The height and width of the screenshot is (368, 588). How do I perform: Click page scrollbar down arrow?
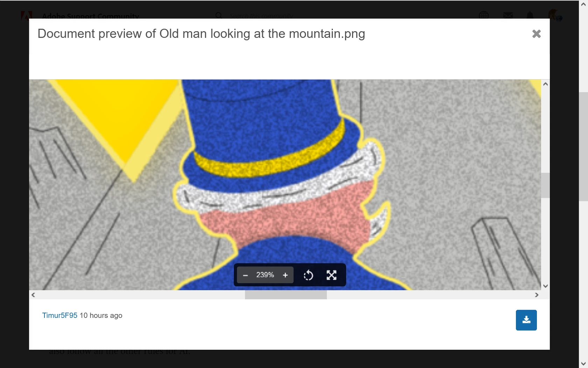pyautogui.click(x=583, y=363)
